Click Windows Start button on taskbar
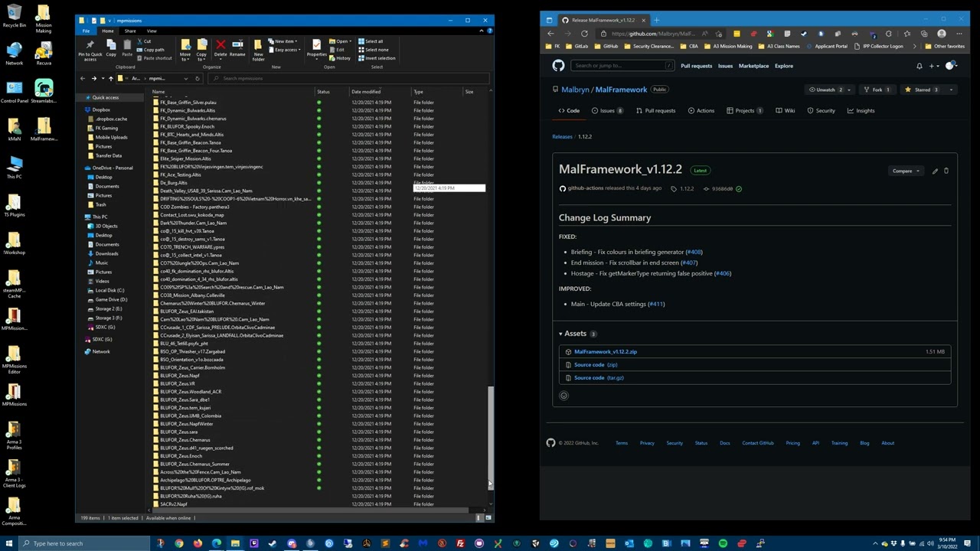Viewport: 980px width, 551px height. pos(8,543)
